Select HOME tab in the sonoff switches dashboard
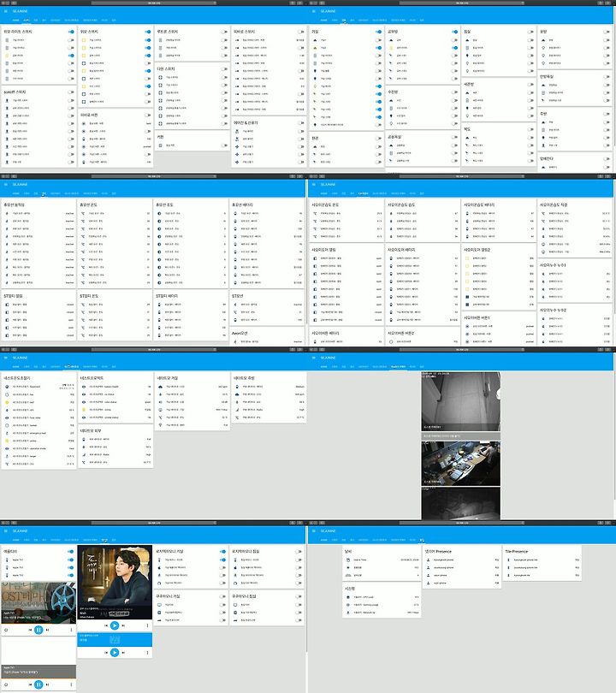The image size is (616, 693). [x=16, y=21]
